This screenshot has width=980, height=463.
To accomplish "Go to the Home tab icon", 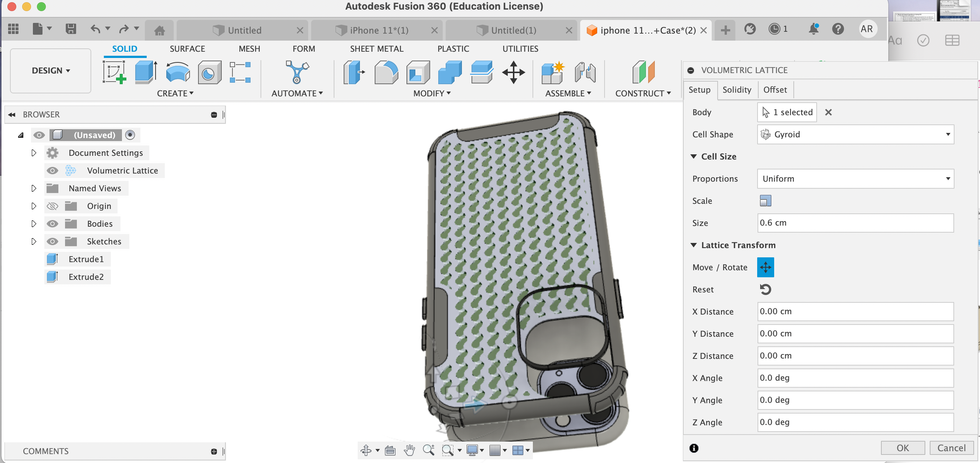I will (x=159, y=30).
